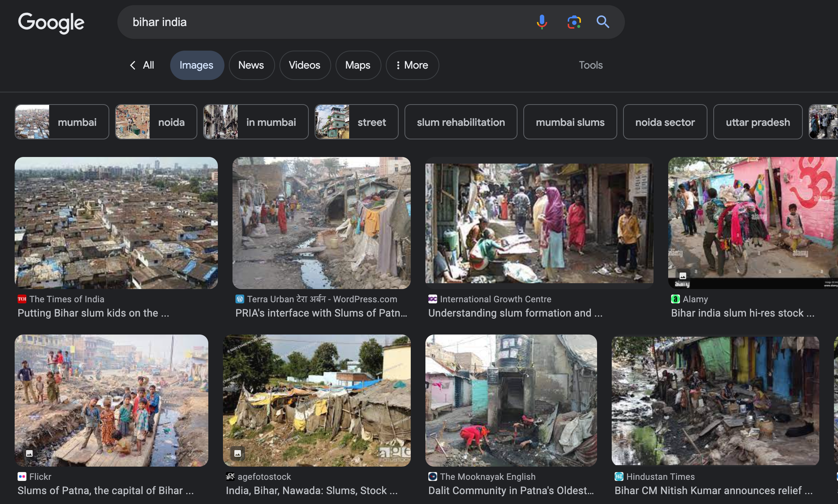838x504 pixels.
Task: Click the Times of India favicon
Action: [x=22, y=299]
